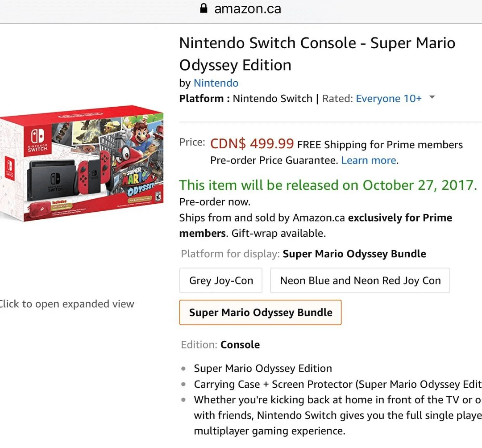Click the Nintendo Switch product box image
This screenshot has width=482, height=448.
point(83,163)
